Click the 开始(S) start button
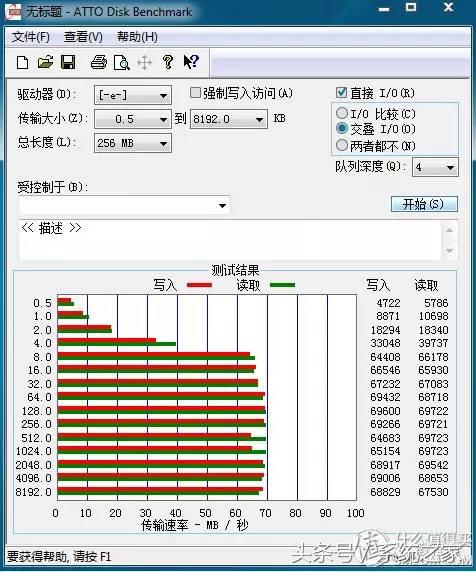Viewport: 476px width, 572px height. pos(424,204)
